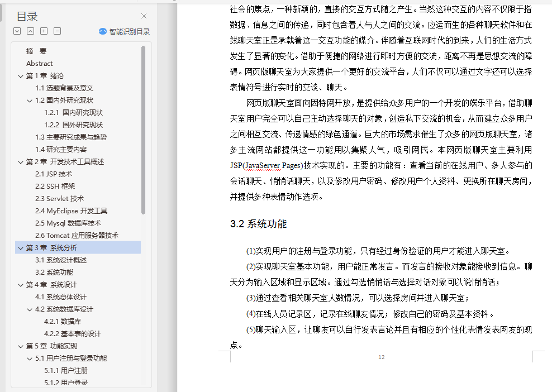Viewport: 552px width, 392px height.
Task: Click the 目录 pane title
Action: tap(27, 16)
